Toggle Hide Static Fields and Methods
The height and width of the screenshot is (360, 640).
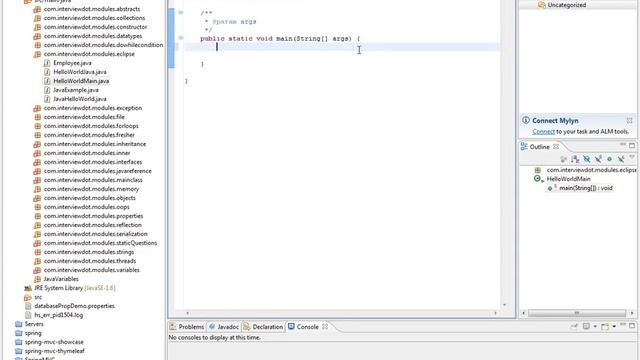click(598, 159)
